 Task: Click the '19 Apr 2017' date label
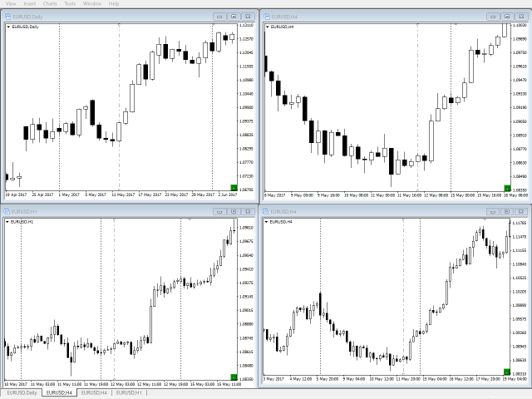click(x=16, y=195)
